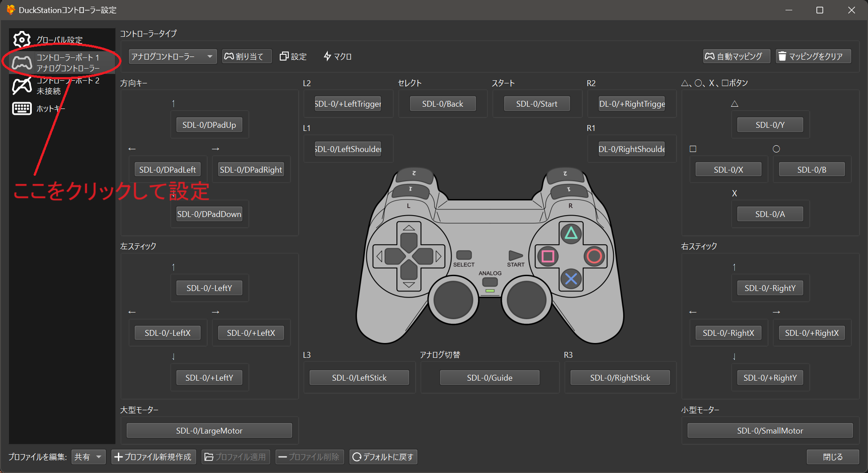Click プロファイル新規作成 button
Image resolution: width=868 pixels, height=473 pixels.
pyautogui.click(x=153, y=457)
